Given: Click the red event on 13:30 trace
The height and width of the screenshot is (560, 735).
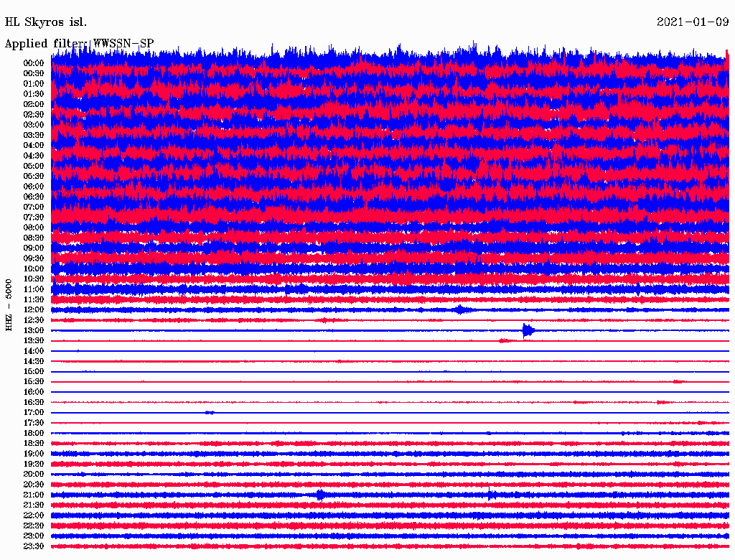Looking at the screenshot, I should pyautogui.click(x=505, y=340).
